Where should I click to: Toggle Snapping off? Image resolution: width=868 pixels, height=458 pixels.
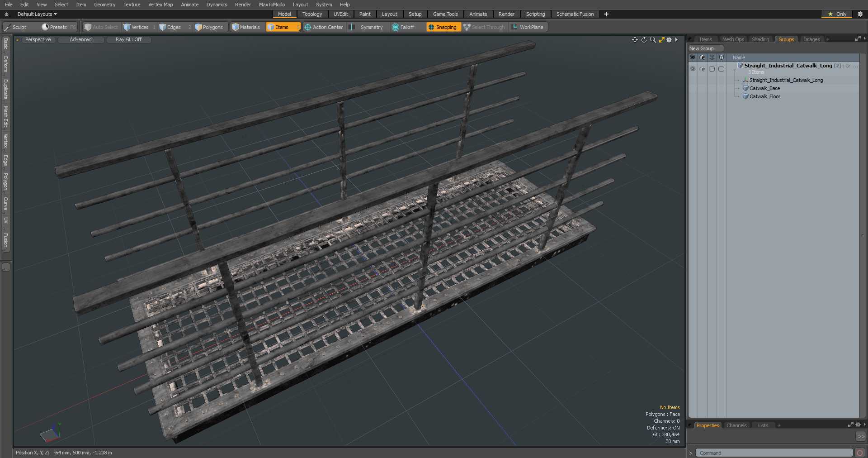point(443,27)
